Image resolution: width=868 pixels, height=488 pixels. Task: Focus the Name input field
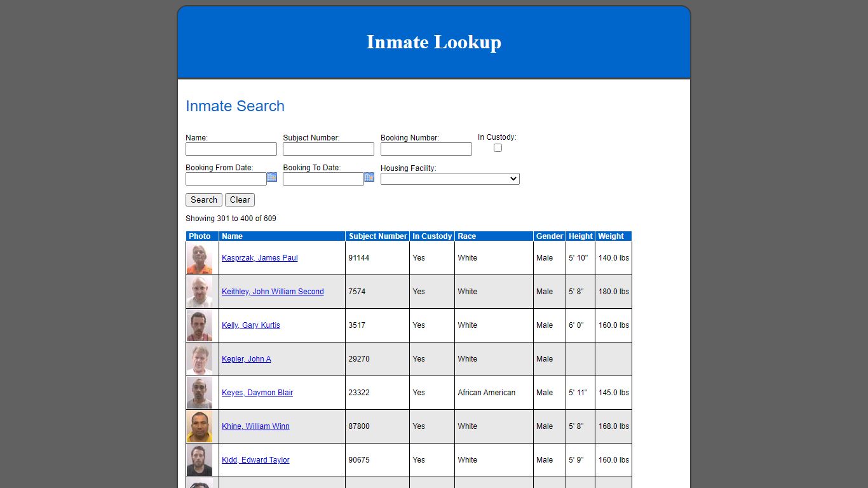click(x=231, y=149)
